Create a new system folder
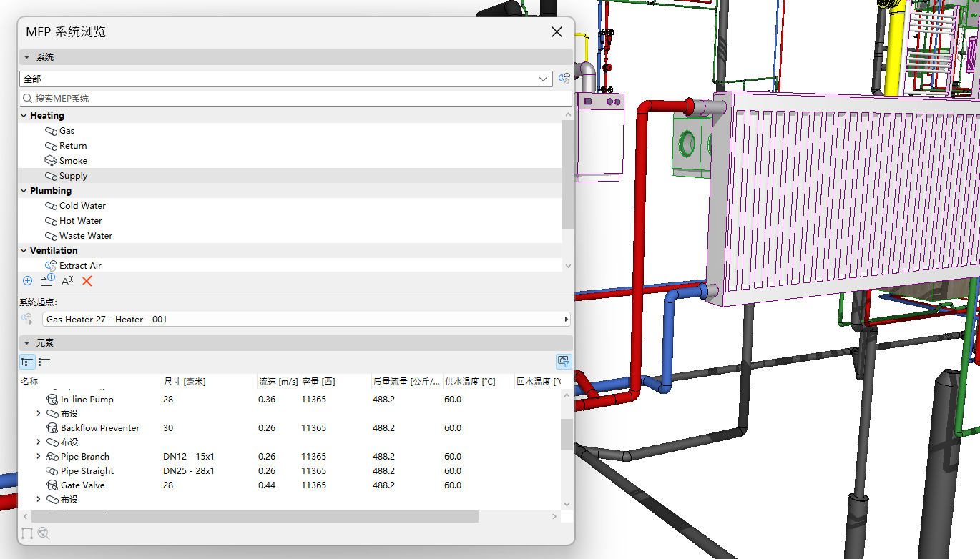This screenshot has height=559, width=980. [46, 280]
